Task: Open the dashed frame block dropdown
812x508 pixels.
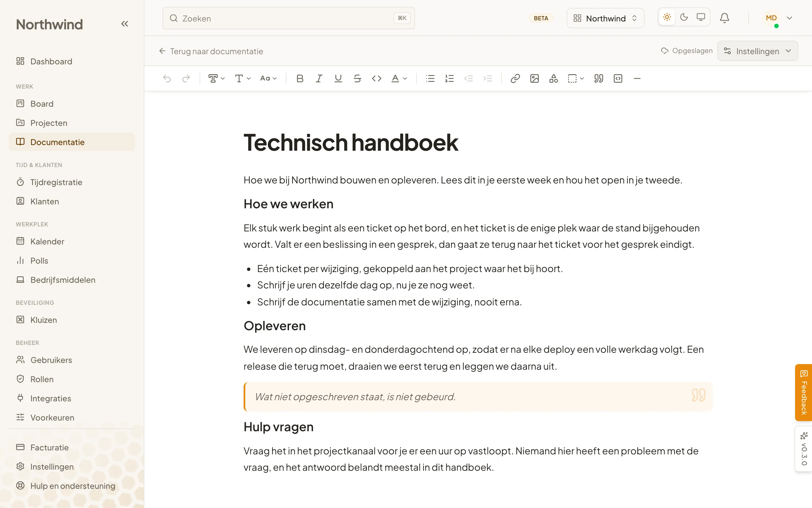Action: coord(576,79)
